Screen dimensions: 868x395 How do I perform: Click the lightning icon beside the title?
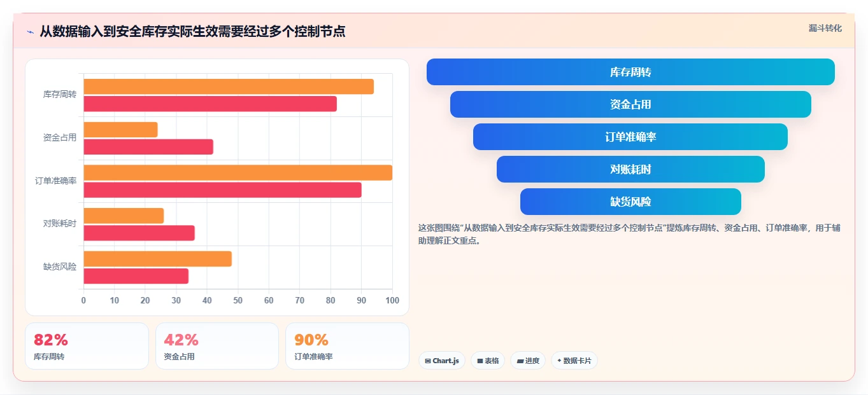coord(30,31)
